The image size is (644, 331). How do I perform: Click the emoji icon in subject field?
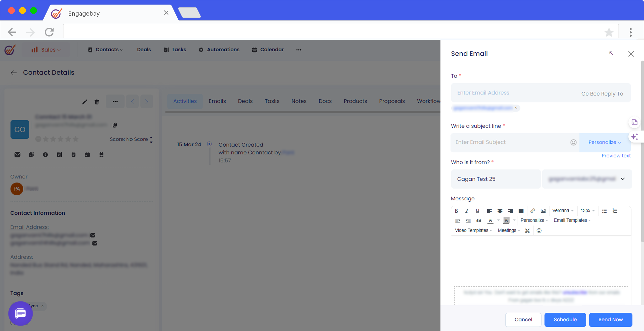coord(573,142)
